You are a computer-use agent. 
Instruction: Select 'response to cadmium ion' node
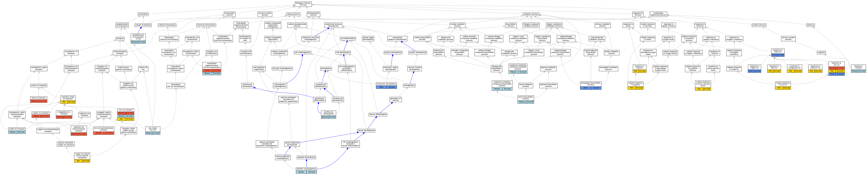point(815,69)
